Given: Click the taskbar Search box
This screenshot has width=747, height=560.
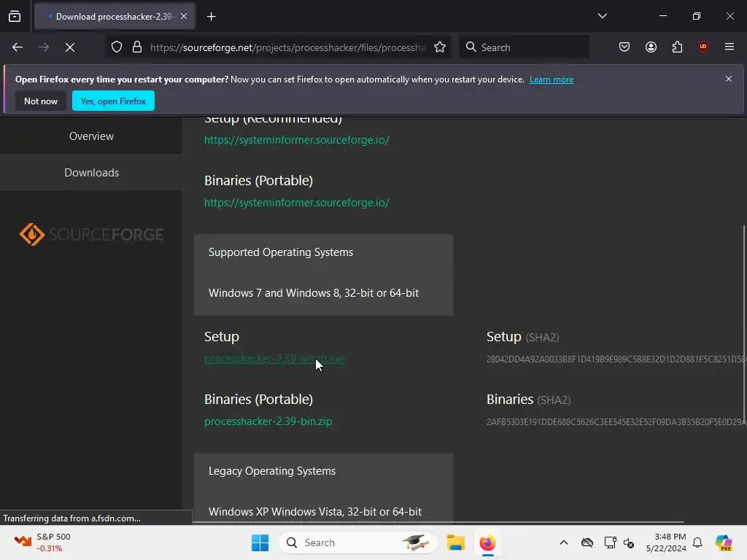Looking at the screenshot, I should coord(357,542).
